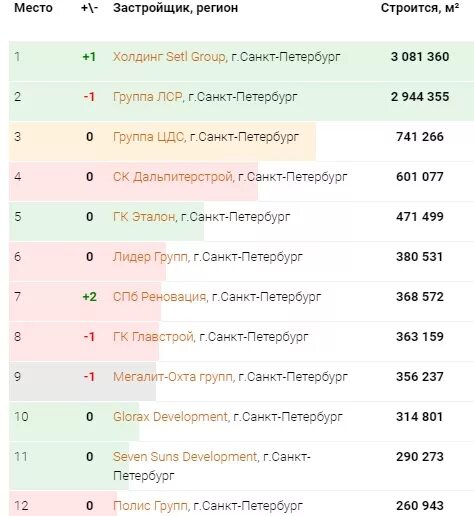
Task: Open the Группа ЦДС developer link
Action: [148, 137]
